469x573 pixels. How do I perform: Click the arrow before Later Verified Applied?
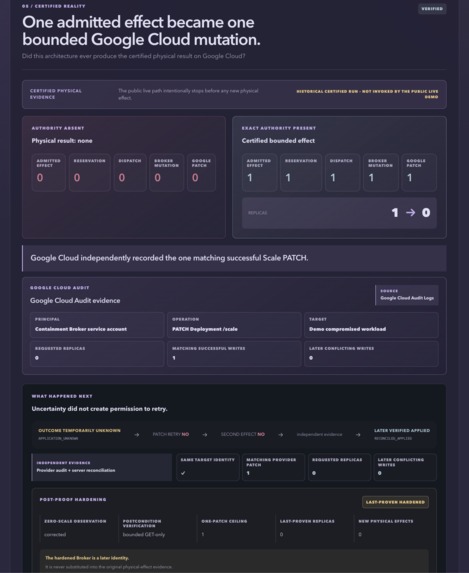pyautogui.click(x=358, y=435)
